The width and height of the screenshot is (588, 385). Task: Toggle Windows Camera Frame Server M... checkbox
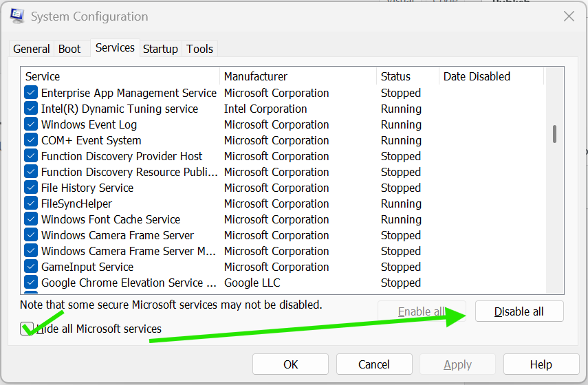click(31, 250)
